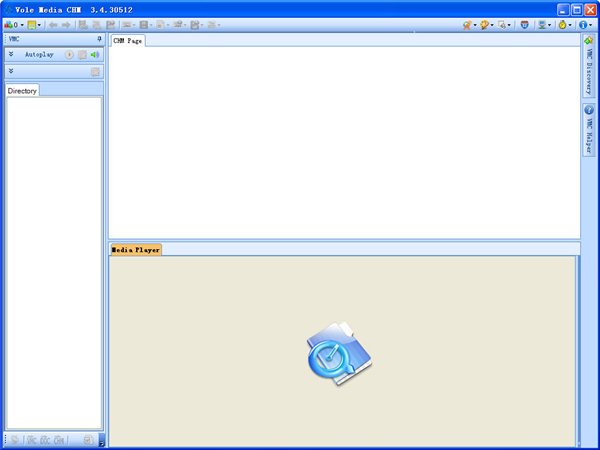Maximize the Vole Media CHM window
Screen dimensions: 600x450
pyautogui.click(x=577, y=10)
